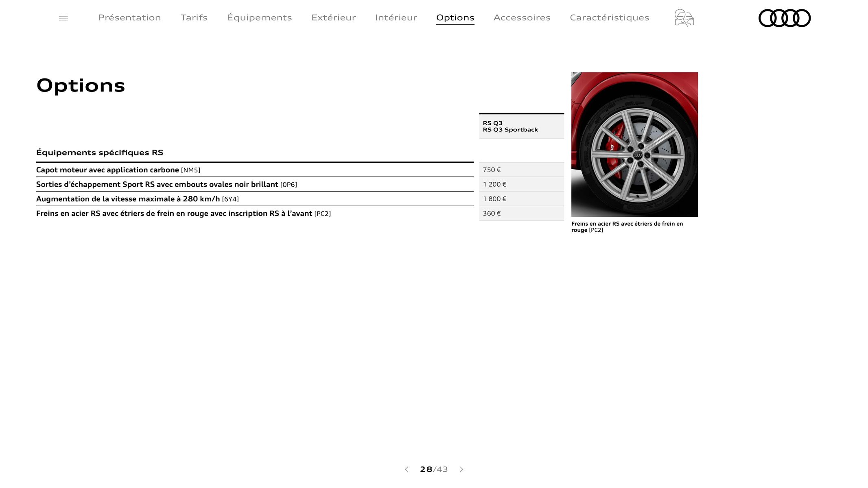The width and height of the screenshot is (868, 488).
Task: Select row Sorties d'échappement Sport RS
Action: (255, 184)
